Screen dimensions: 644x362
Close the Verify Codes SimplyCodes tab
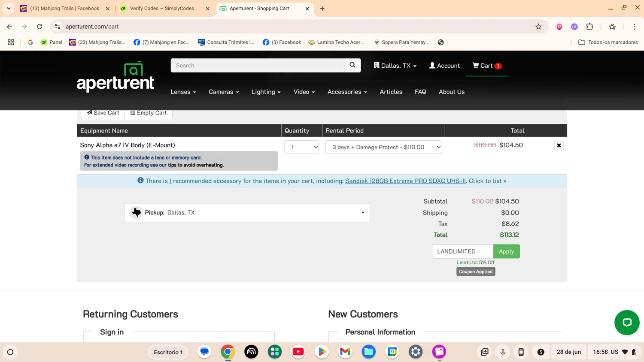click(207, 9)
